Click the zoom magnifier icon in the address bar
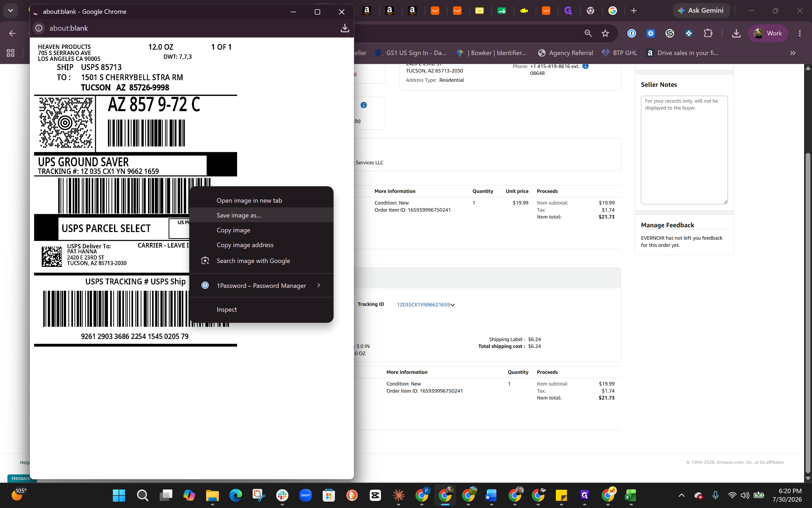Image resolution: width=812 pixels, height=508 pixels. pos(588,33)
